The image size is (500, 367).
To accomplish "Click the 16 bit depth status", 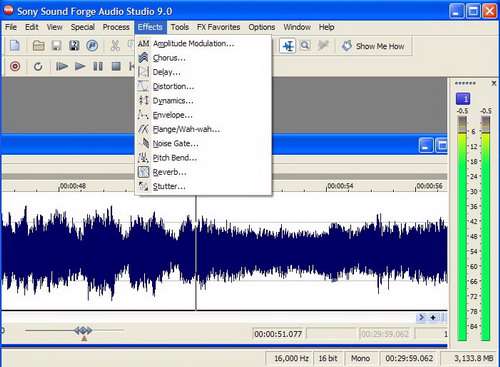I will tap(328, 358).
